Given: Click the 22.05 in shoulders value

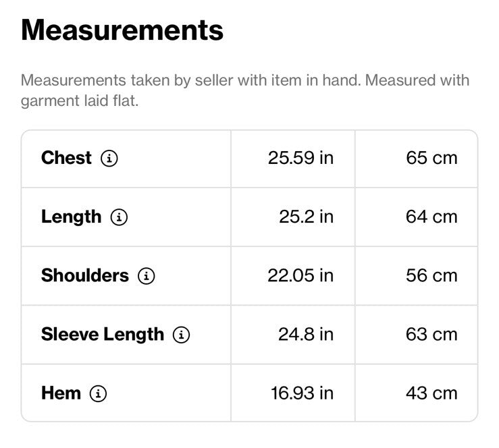Looking at the screenshot, I should (300, 276).
